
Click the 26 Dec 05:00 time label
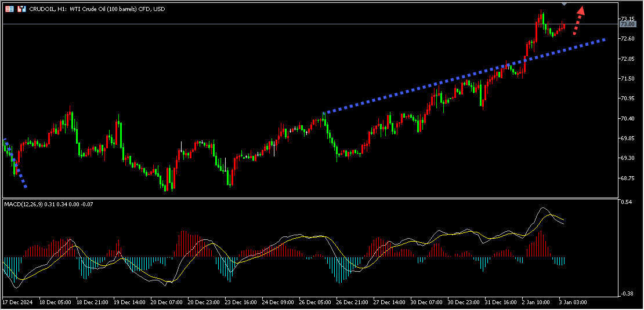click(x=315, y=302)
